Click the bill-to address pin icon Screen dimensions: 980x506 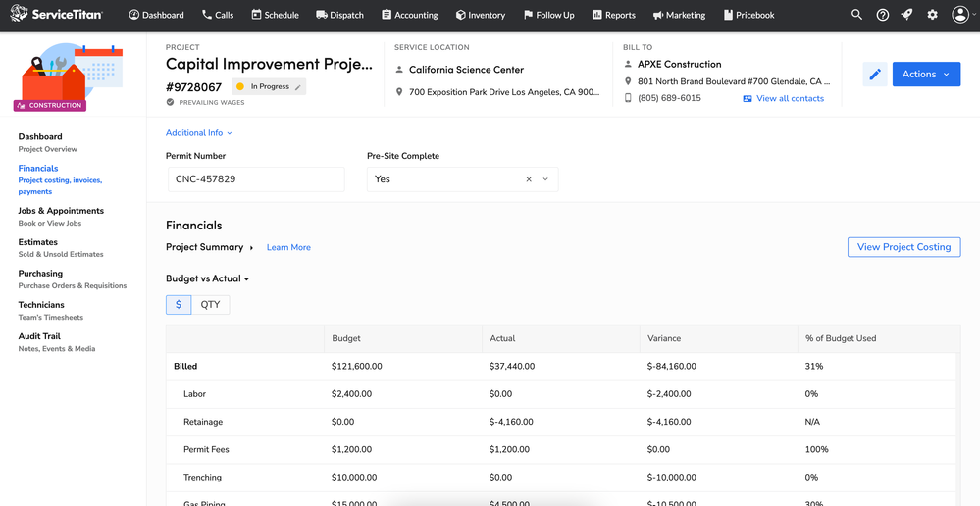click(x=628, y=81)
